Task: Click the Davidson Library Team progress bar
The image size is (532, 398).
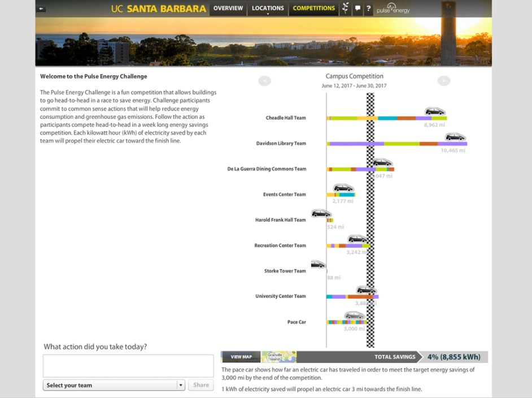Action: [396, 144]
